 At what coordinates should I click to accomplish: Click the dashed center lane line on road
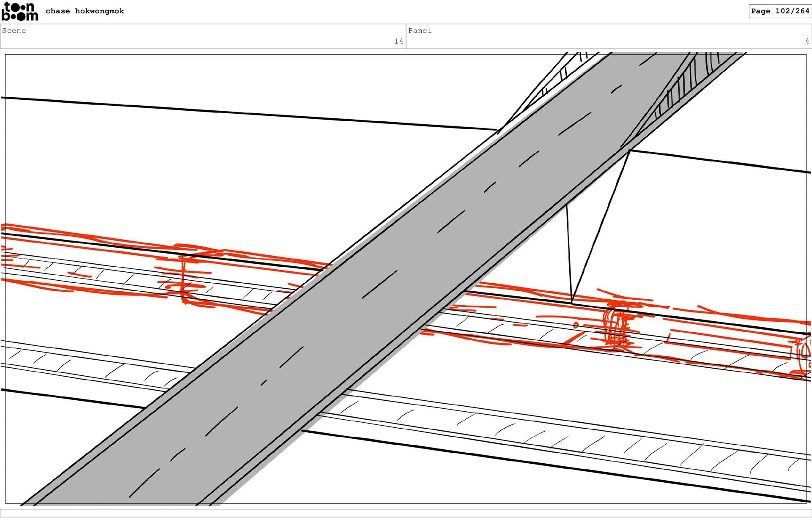[x=379, y=284]
